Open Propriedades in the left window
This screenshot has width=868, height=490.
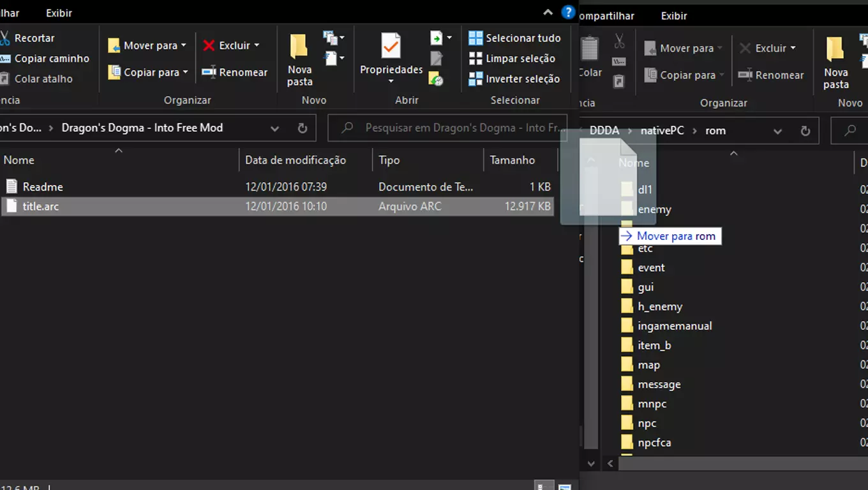pyautogui.click(x=391, y=59)
